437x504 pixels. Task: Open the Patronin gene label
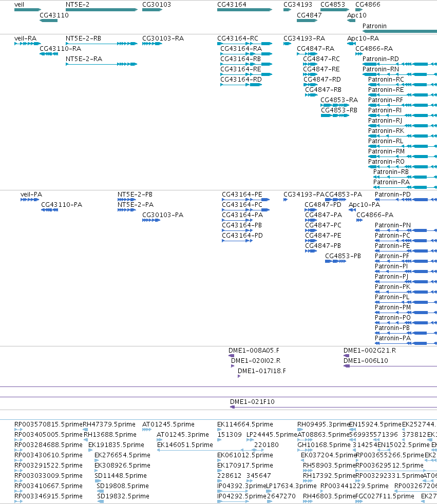tap(374, 26)
